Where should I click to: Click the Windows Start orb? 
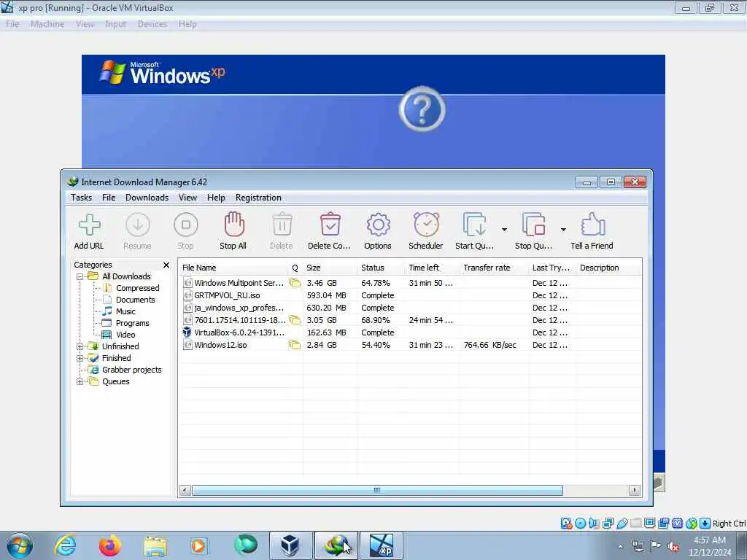20,545
